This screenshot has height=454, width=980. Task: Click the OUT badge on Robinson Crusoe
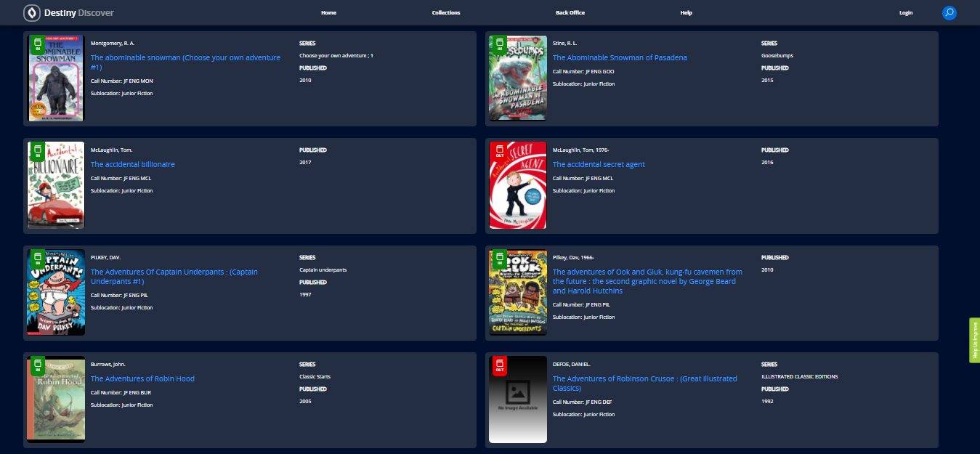[x=499, y=365]
